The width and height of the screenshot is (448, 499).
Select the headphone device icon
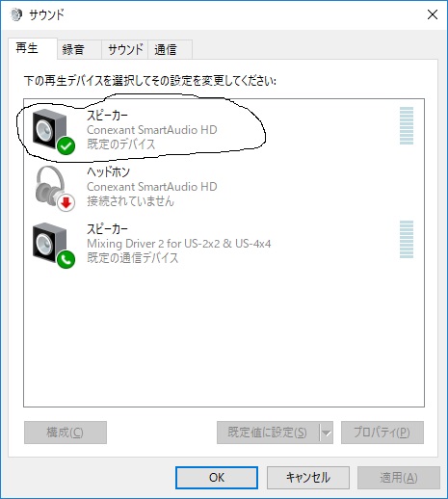[51, 186]
